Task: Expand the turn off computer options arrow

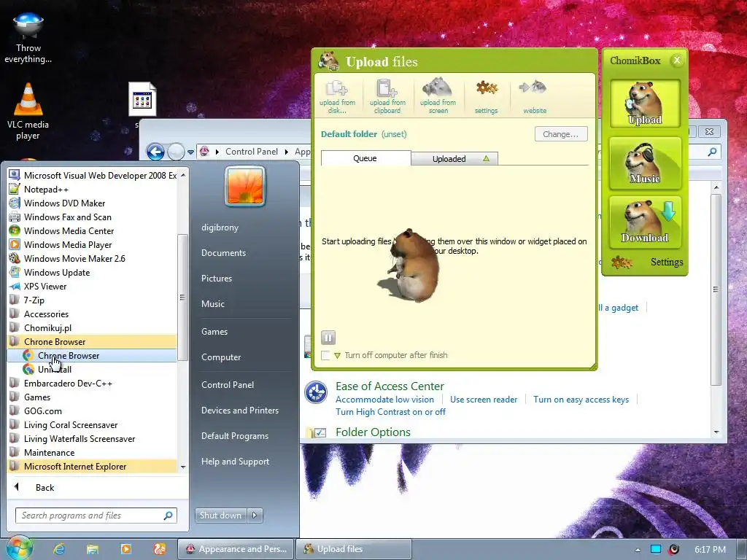Action: coord(337,355)
